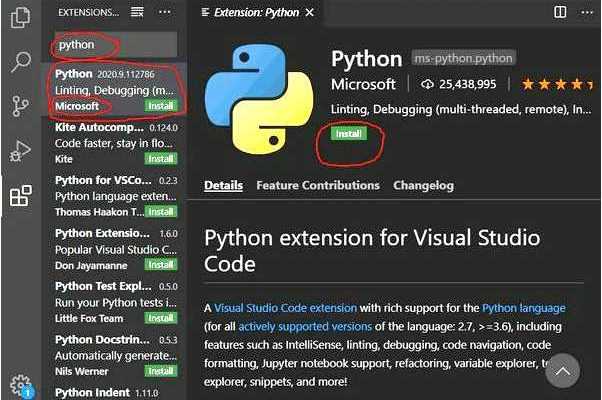This screenshot has height=400, width=602.
Task: Click the star rating of Python extension
Action: (557, 84)
